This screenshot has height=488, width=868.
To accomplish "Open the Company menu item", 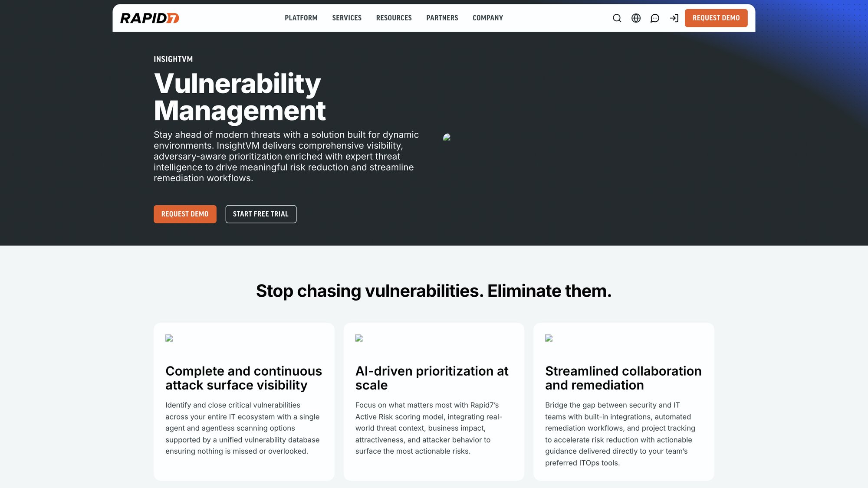I will tap(488, 18).
